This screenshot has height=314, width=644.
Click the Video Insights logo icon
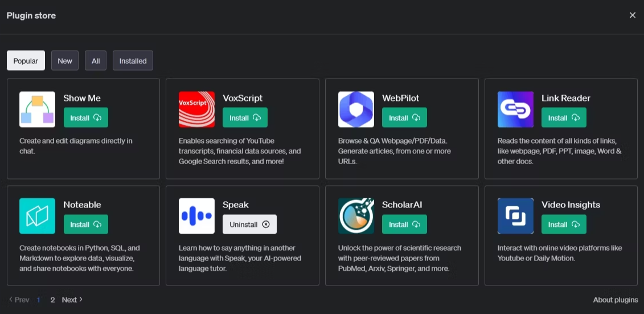coord(515,216)
